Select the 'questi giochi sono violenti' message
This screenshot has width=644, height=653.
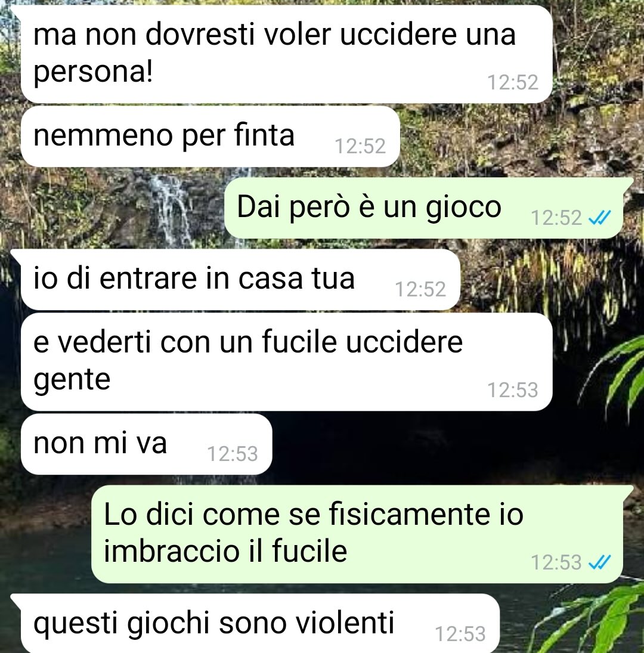point(260,623)
